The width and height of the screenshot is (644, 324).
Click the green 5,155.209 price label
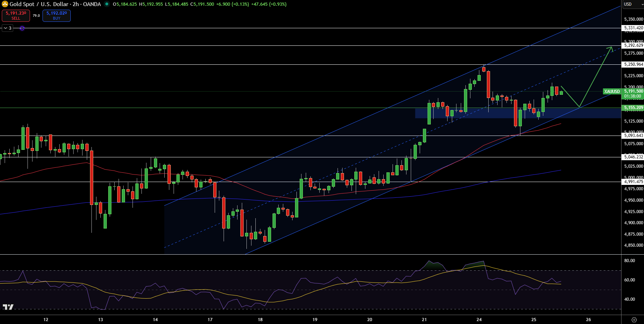(x=633, y=108)
